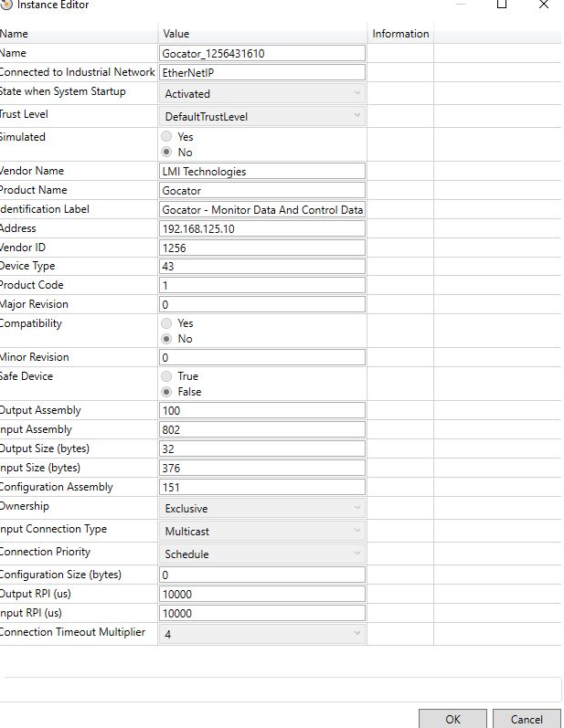Click the OK button
The width and height of the screenshot is (564, 728).
(x=452, y=719)
